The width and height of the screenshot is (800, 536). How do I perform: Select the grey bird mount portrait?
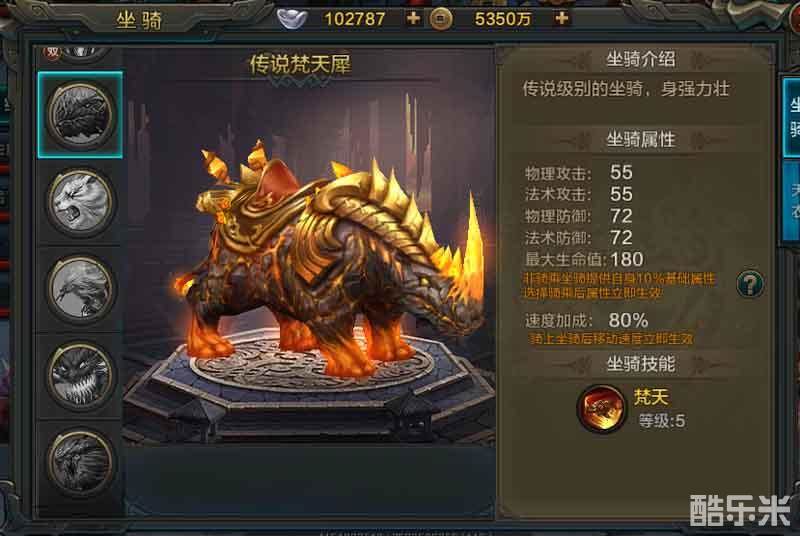coord(80,289)
